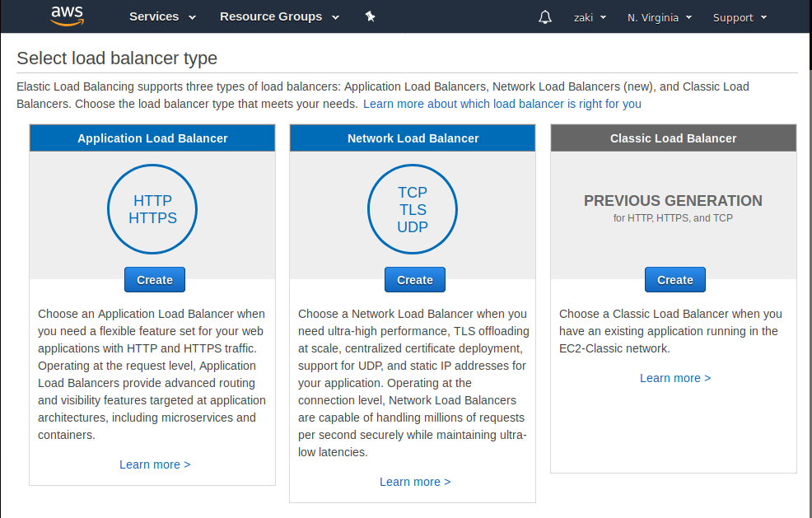Open 'Learn more about which load balancer' link
Viewport: 812px width, 518px height.
pos(502,104)
